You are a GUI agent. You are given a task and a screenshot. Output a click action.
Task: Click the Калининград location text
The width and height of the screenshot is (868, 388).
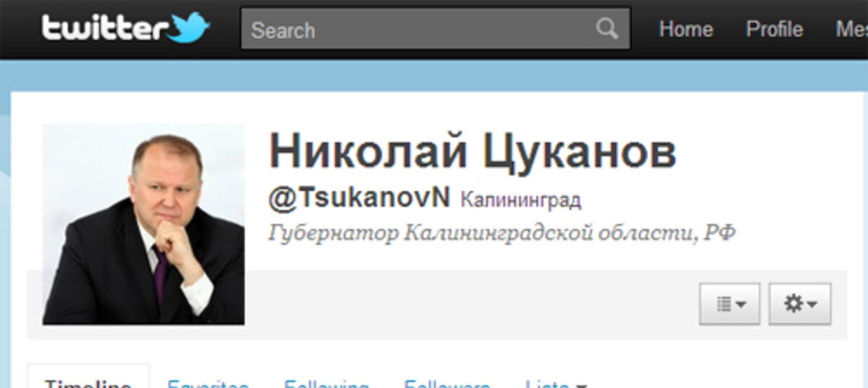(x=521, y=200)
